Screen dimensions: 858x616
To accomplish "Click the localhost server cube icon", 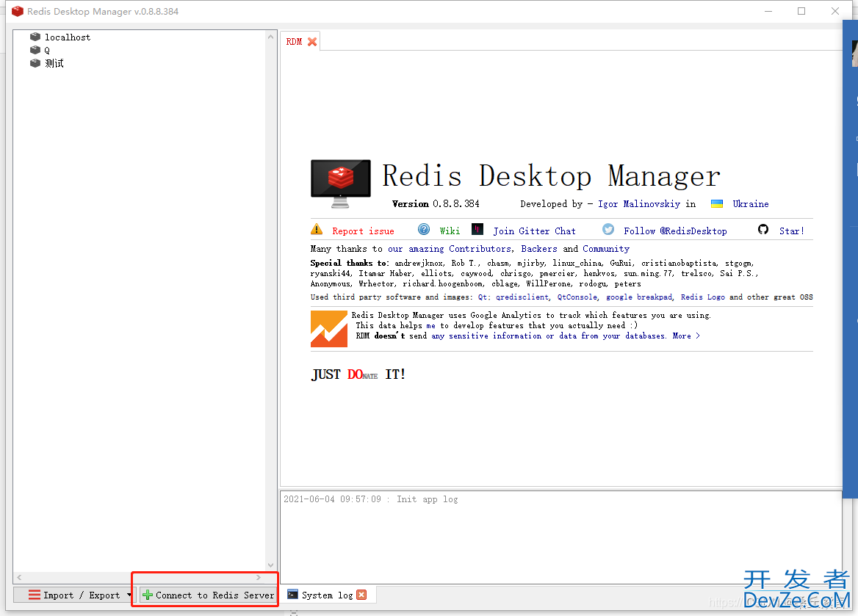I will tap(35, 37).
